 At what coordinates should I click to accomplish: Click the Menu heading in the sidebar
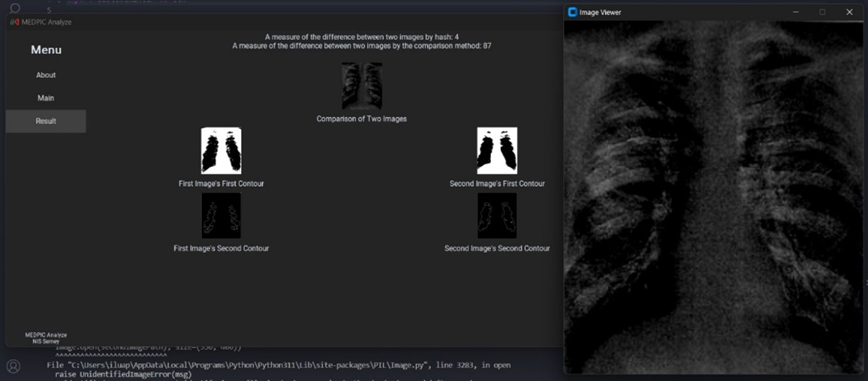[46, 50]
